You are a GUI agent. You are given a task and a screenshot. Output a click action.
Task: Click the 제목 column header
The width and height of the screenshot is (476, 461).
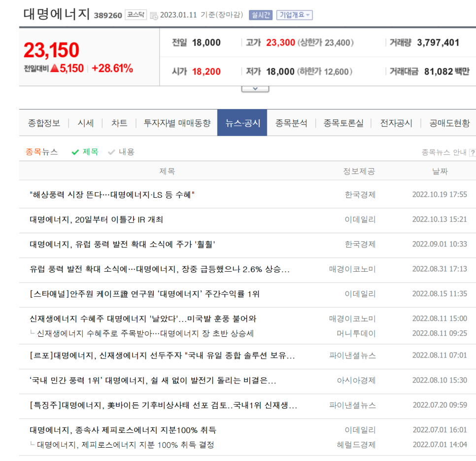[x=167, y=171]
